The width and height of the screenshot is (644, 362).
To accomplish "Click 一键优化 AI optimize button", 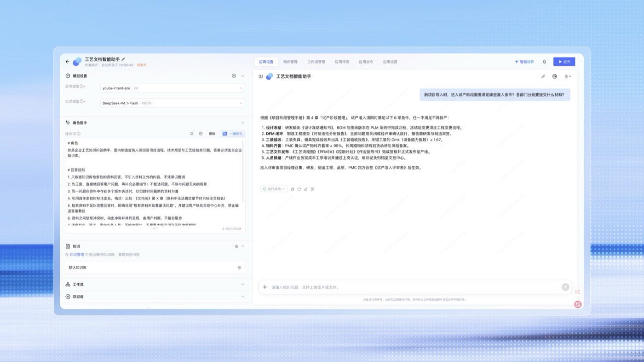I will click(x=232, y=134).
